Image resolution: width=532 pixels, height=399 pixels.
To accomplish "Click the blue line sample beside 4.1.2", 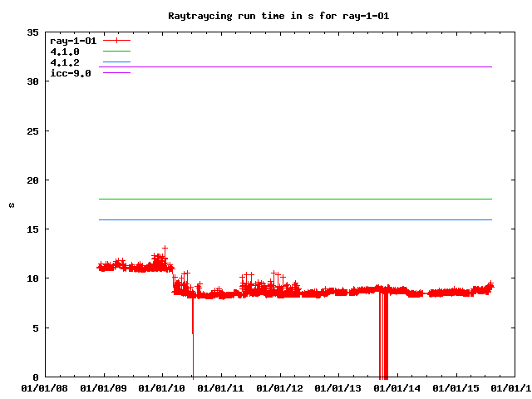I will 117,62.
